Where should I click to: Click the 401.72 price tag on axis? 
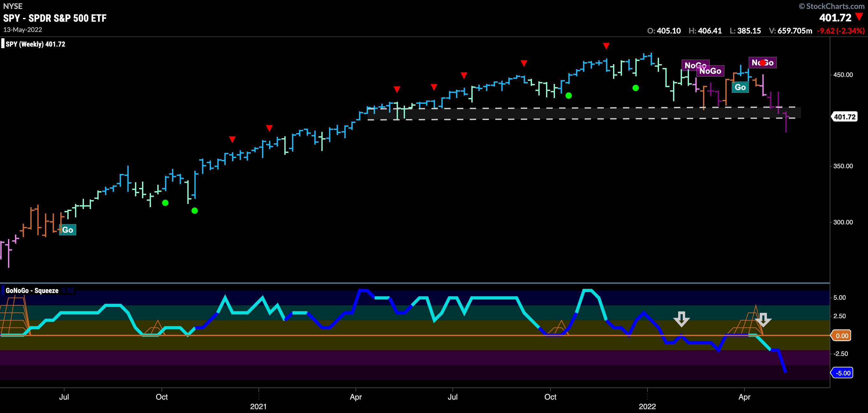(x=844, y=117)
